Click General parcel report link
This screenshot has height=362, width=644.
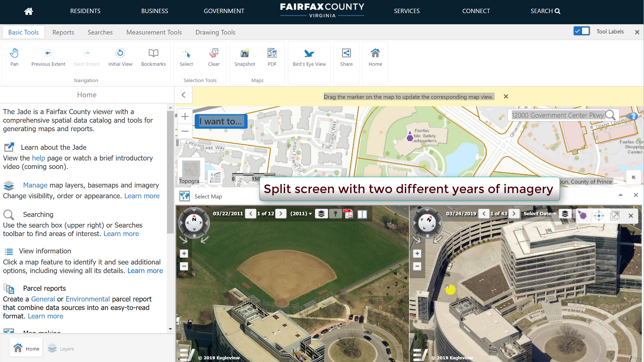coord(43,299)
